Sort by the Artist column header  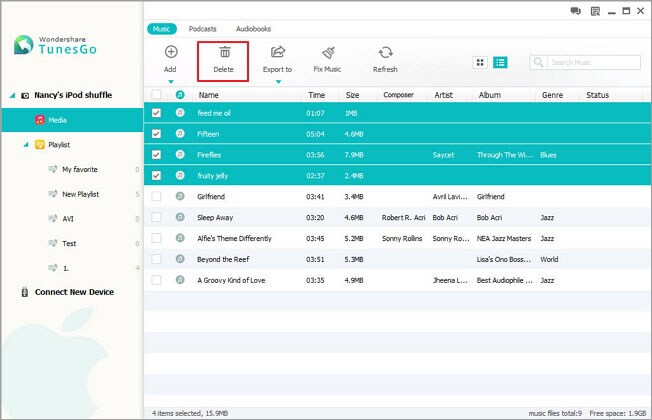[443, 95]
